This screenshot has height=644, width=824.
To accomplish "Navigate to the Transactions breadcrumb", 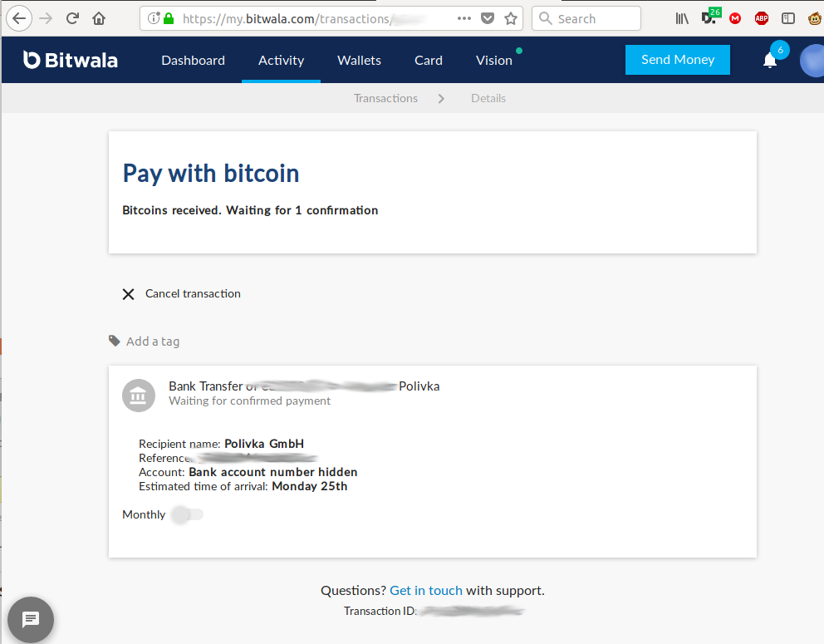I will tap(385, 98).
